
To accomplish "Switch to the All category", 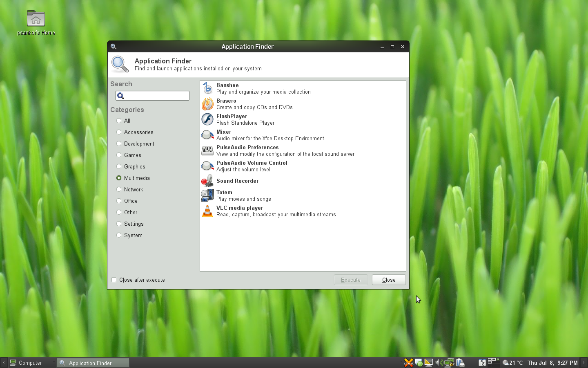I will [x=118, y=121].
